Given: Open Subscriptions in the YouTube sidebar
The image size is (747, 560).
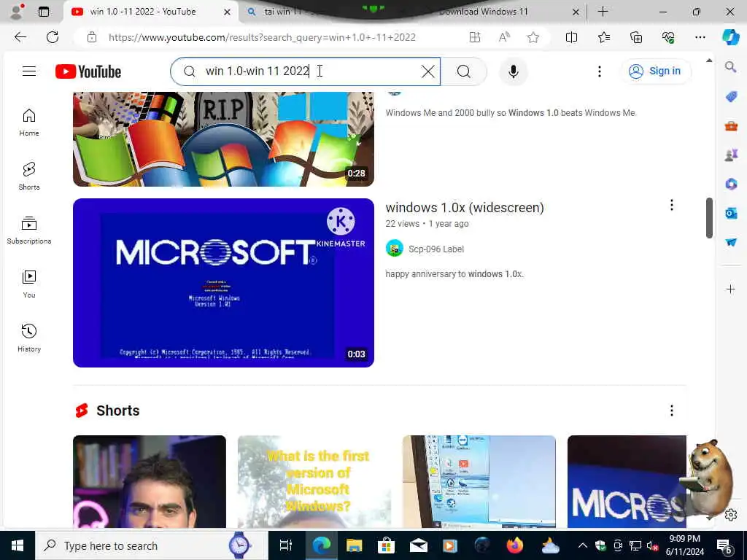Looking at the screenshot, I should tap(29, 230).
